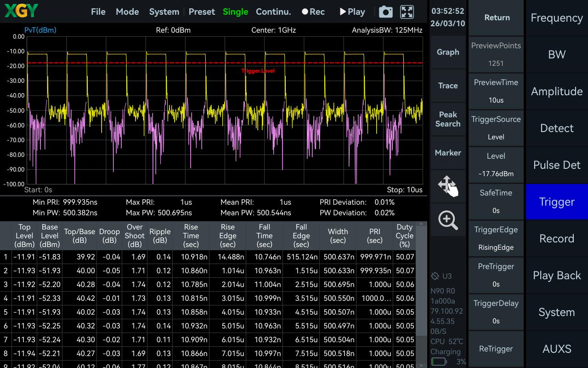This screenshot has height=368, width=588.
Task: Click PRI cell 999.935n in row 2
Action: point(375,271)
